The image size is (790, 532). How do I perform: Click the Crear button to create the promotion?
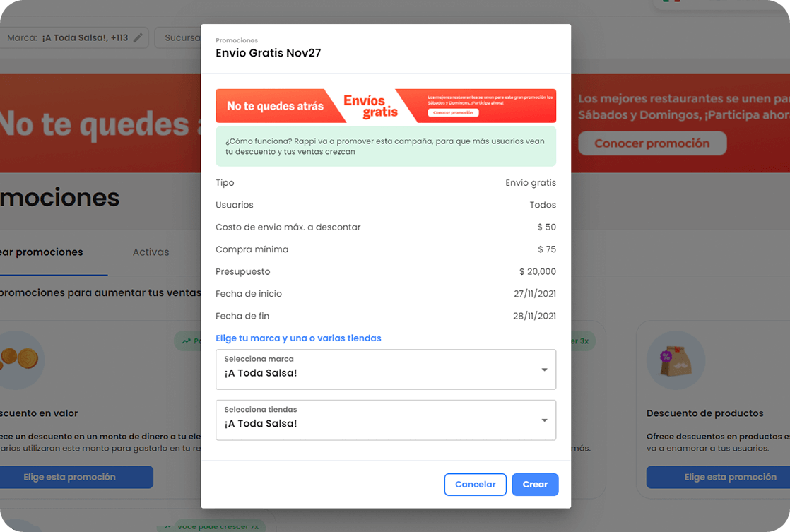pos(535,484)
